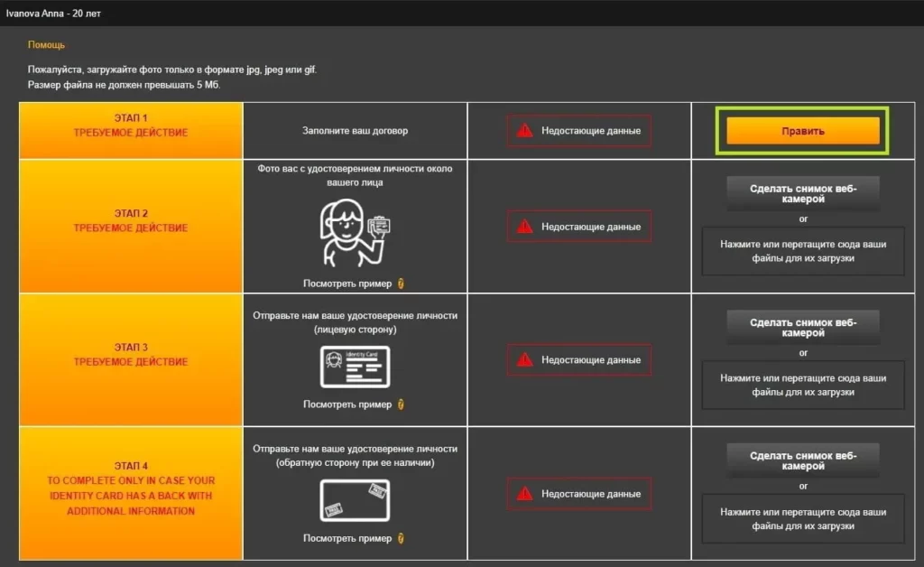View example link under selfie-with-ID illustration
Screen dimensions: 924x567
tap(347, 283)
